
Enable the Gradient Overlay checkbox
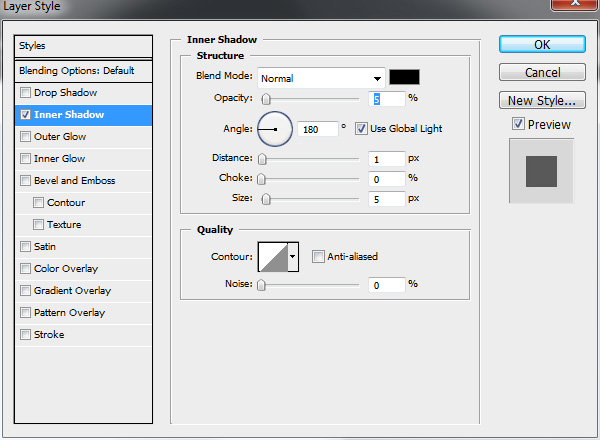click(x=26, y=291)
